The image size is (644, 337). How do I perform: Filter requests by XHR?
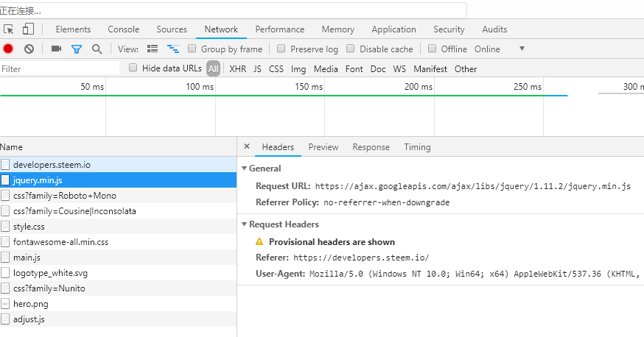(238, 69)
